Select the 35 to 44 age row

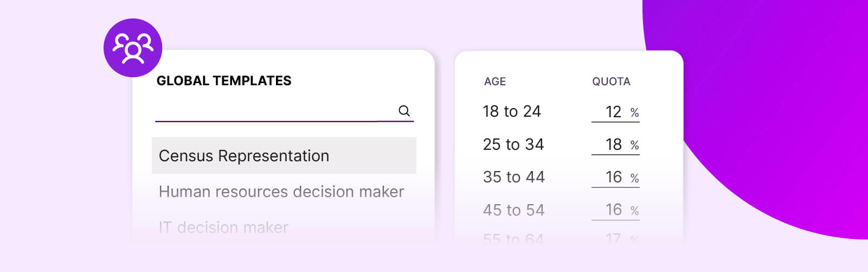click(513, 177)
